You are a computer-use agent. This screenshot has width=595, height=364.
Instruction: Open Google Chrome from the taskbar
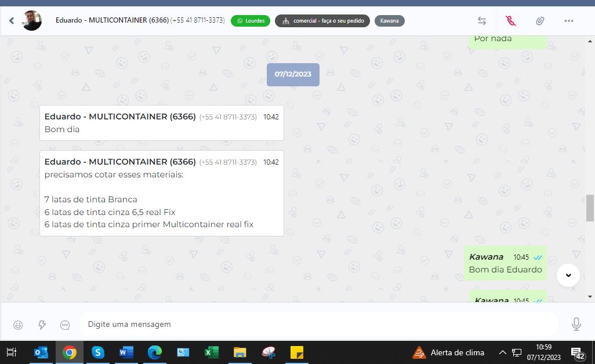(x=70, y=352)
